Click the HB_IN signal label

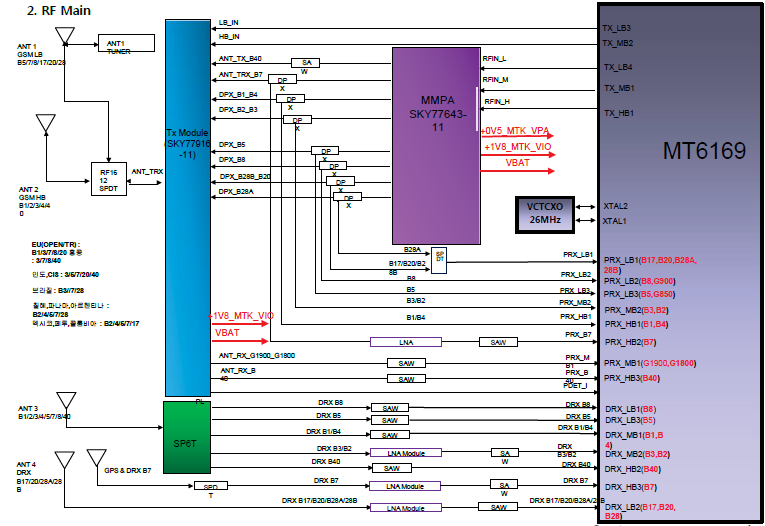click(x=229, y=37)
